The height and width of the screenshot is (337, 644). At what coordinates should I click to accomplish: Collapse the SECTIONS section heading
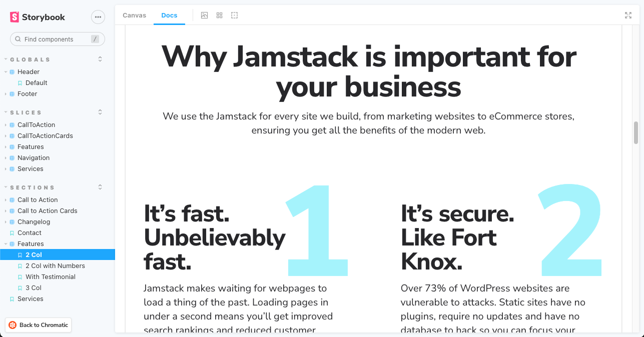[33, 187]
